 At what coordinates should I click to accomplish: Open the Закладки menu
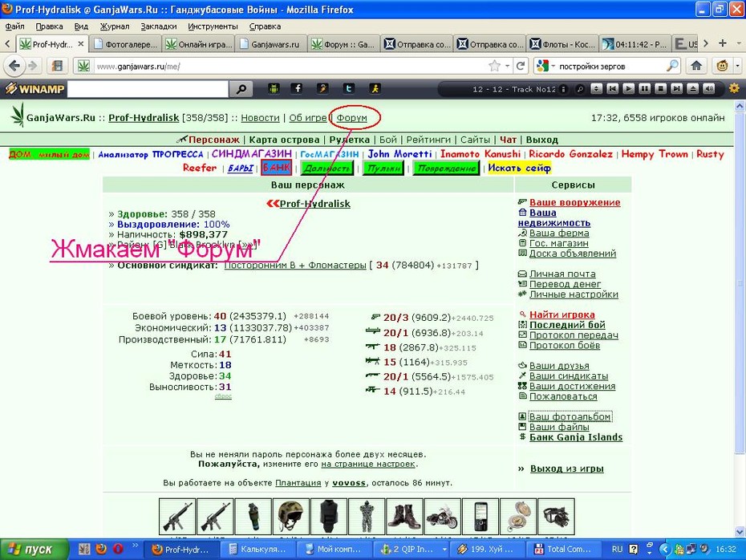(x=159, y=26)
